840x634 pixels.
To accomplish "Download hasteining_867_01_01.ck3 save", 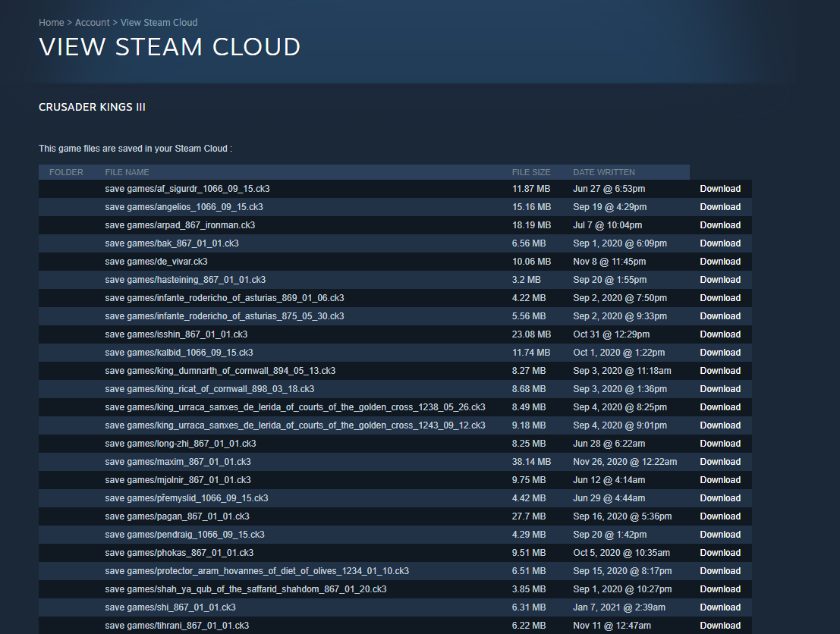I will 720,280.
